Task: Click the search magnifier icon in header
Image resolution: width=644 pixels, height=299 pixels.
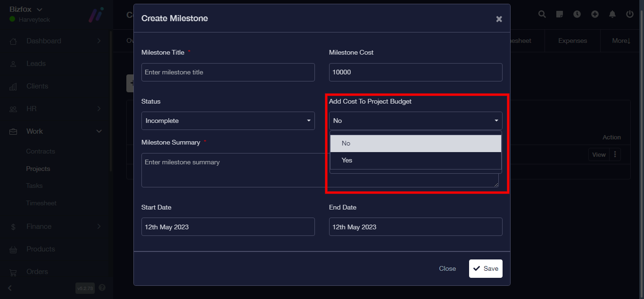Action: click(542, 15)
